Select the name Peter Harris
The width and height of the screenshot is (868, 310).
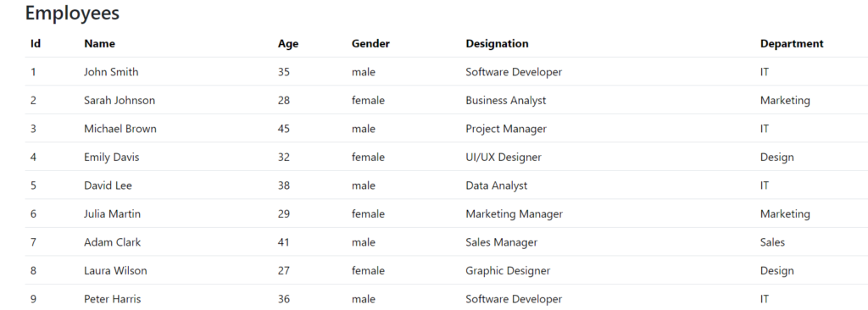113,299
